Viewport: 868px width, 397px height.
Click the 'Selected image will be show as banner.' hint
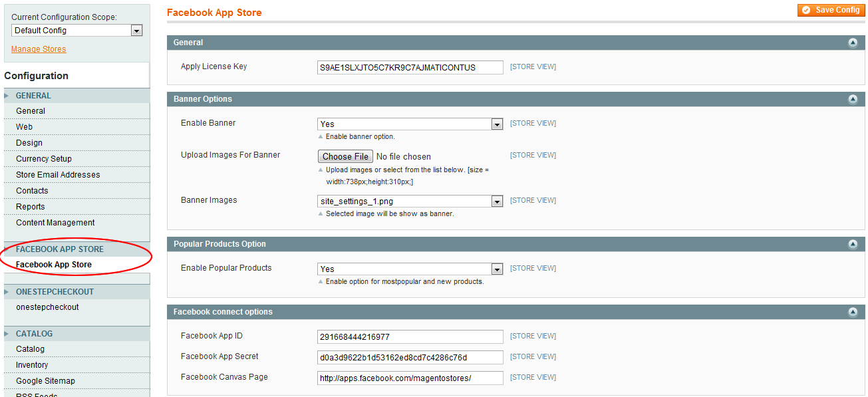(x=390, y=214)
